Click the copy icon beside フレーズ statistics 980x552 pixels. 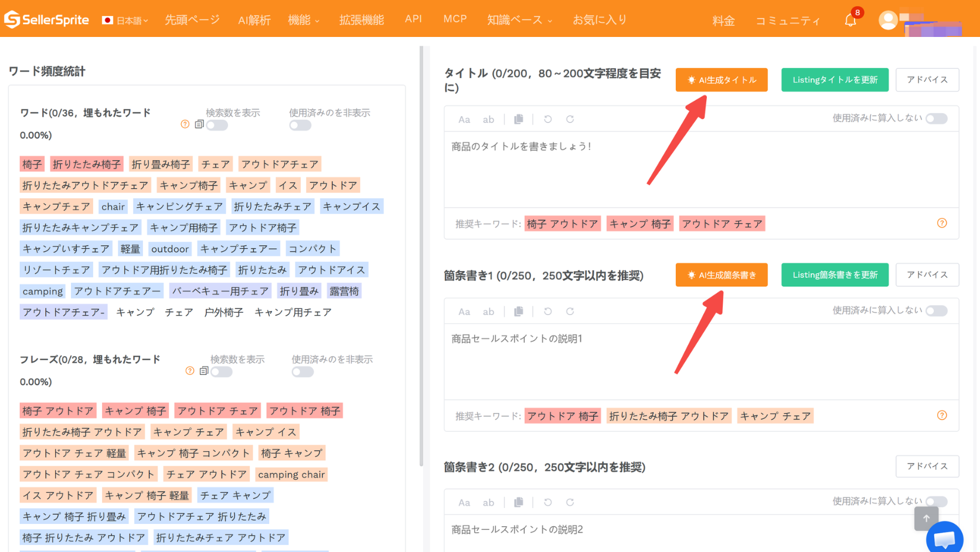click(x=204, y=371)
